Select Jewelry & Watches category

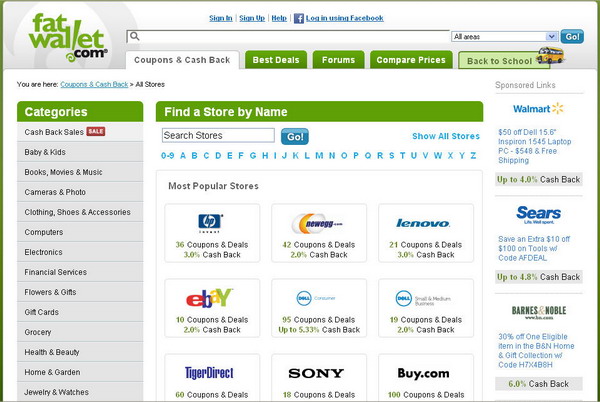[80, 392]
